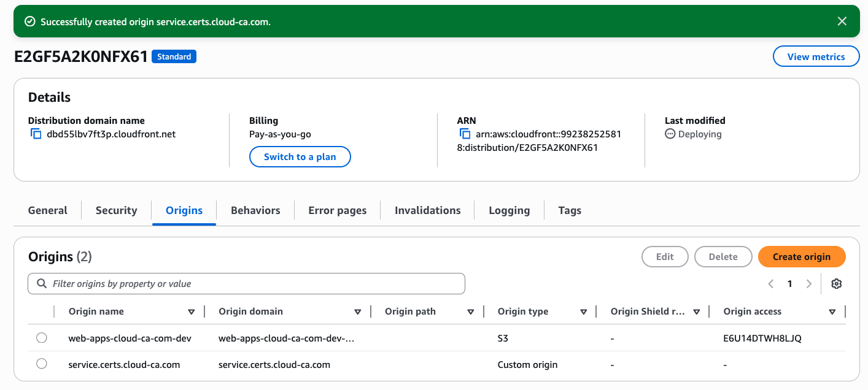Image resolution: width=868 pixels, height=390 pixels.
Task: Open origins table preferences gear icon
Action: pyautogui.click(x=836, y=284)
